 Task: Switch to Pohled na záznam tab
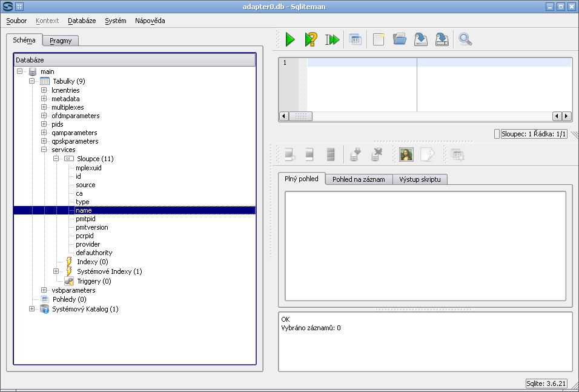[359, 179]
